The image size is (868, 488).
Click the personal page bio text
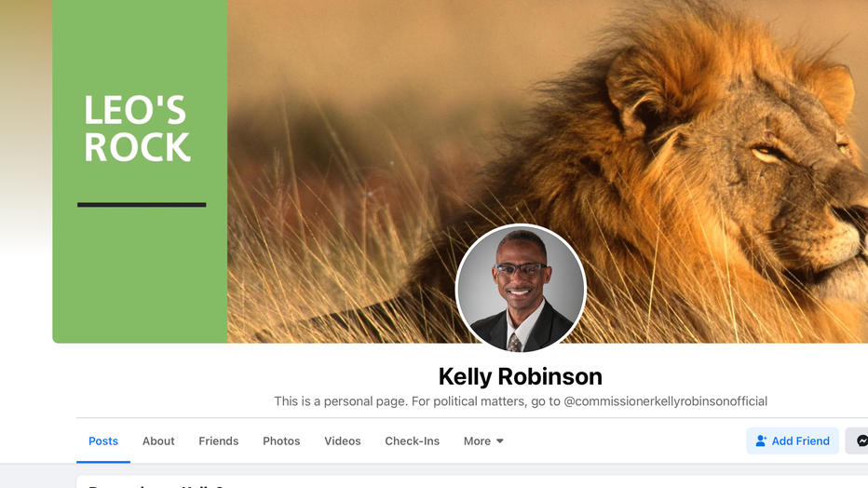tap(521, 401)
